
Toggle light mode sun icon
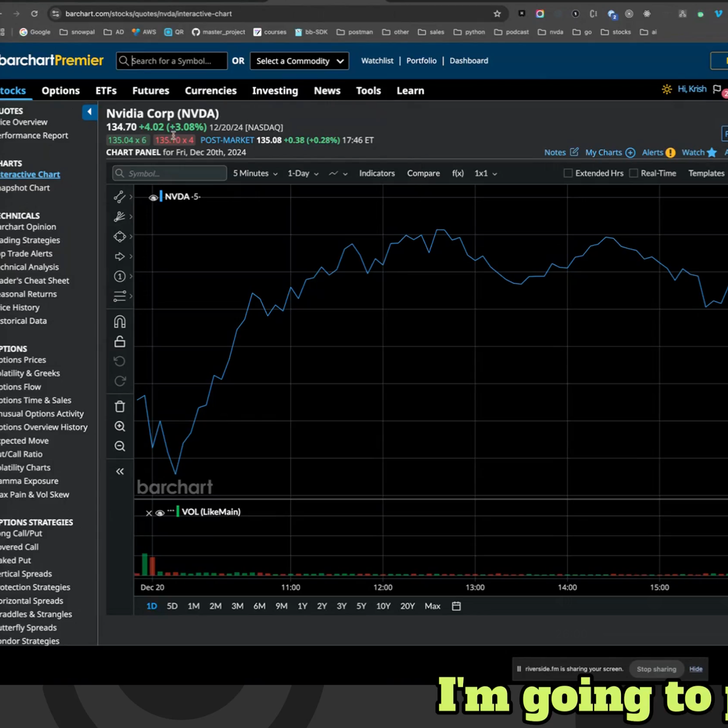pyautogui.click(x=666, y=89)
